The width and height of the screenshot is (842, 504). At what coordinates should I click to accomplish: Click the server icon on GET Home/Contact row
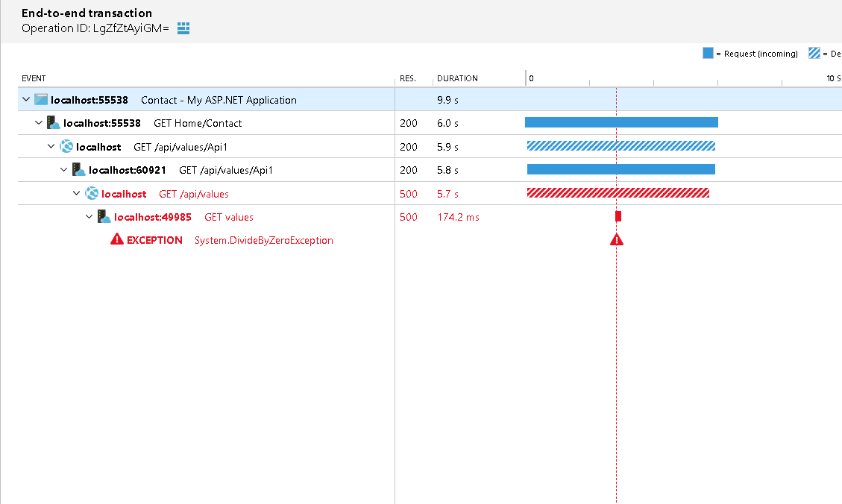click(x=54, y=122)
